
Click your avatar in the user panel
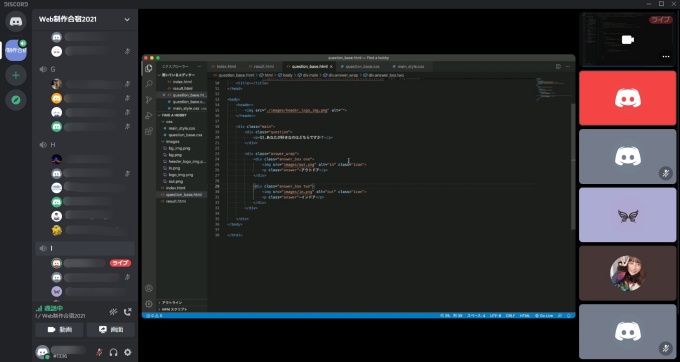(42, 352)
